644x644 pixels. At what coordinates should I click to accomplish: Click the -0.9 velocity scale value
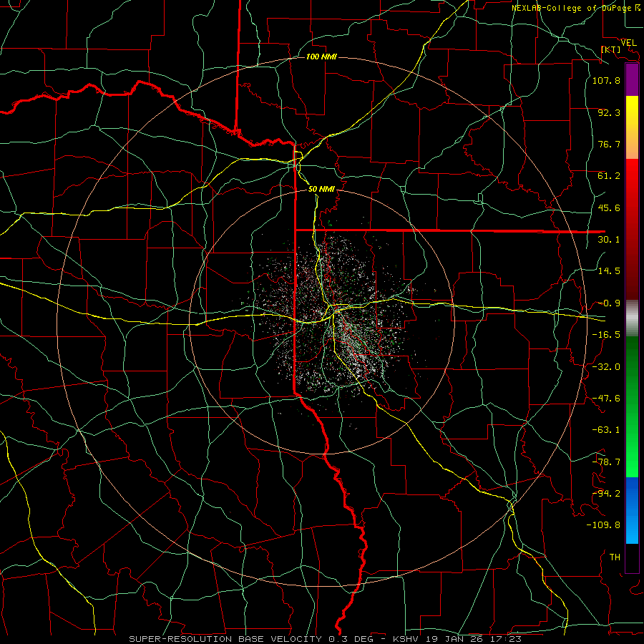[x=609, y=303]
